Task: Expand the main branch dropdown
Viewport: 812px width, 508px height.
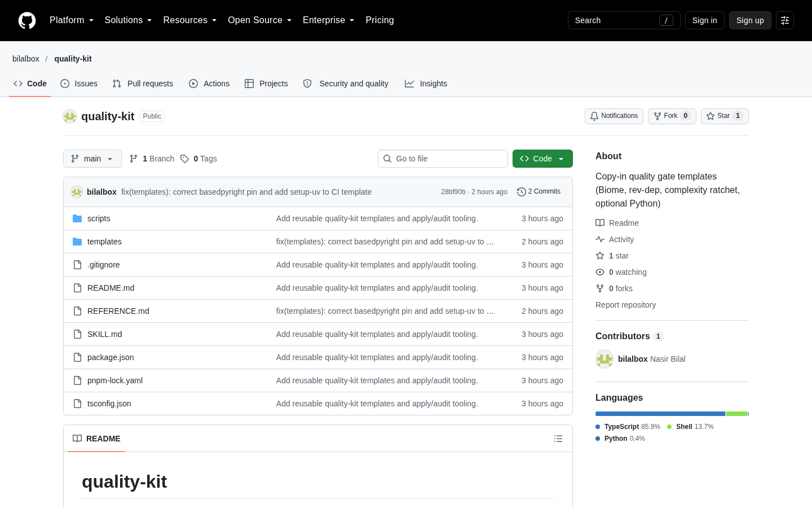Action: (92, 159)
